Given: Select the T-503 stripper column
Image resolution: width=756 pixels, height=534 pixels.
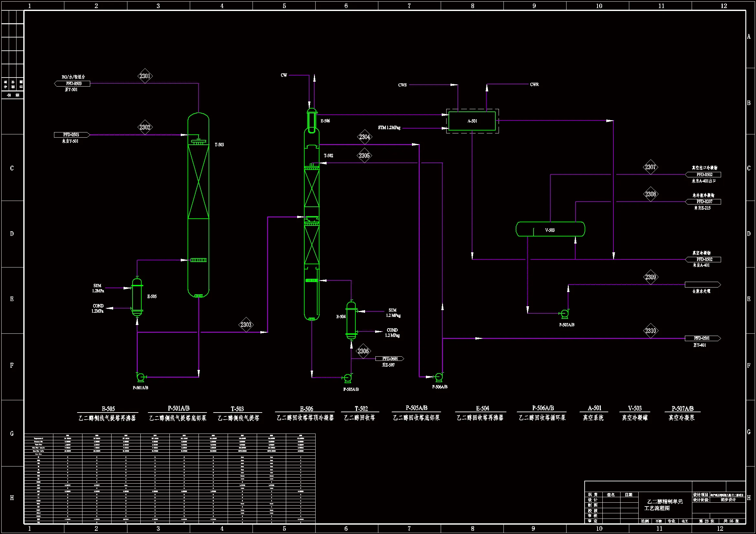Looking at the screenshot, I should 198,204.
